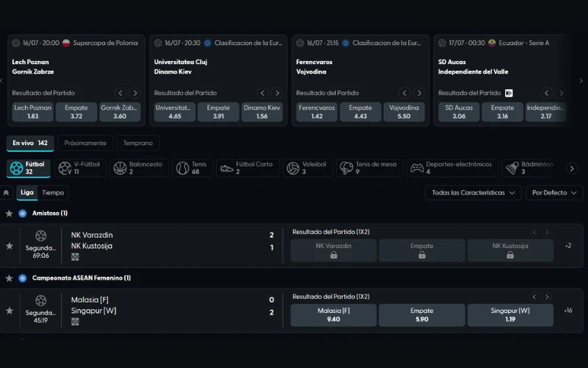Bet on Empate 5.90 live odds
Image resolution: width=588 pixels, height=368 pixels.
click(422, 315)
